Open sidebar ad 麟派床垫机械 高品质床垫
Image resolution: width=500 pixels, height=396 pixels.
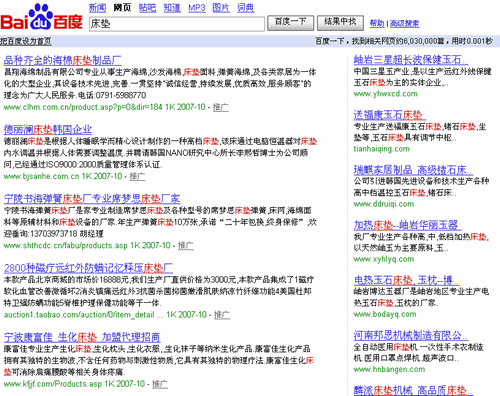click(x=413, y=390)
